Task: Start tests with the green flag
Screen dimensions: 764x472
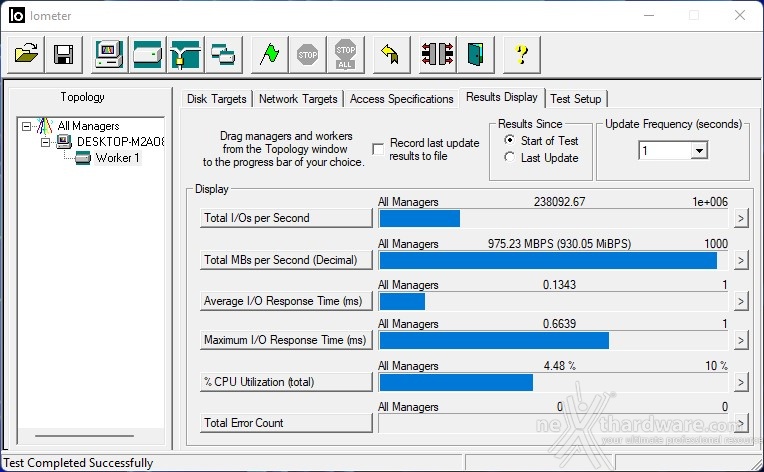Action: 269,55
